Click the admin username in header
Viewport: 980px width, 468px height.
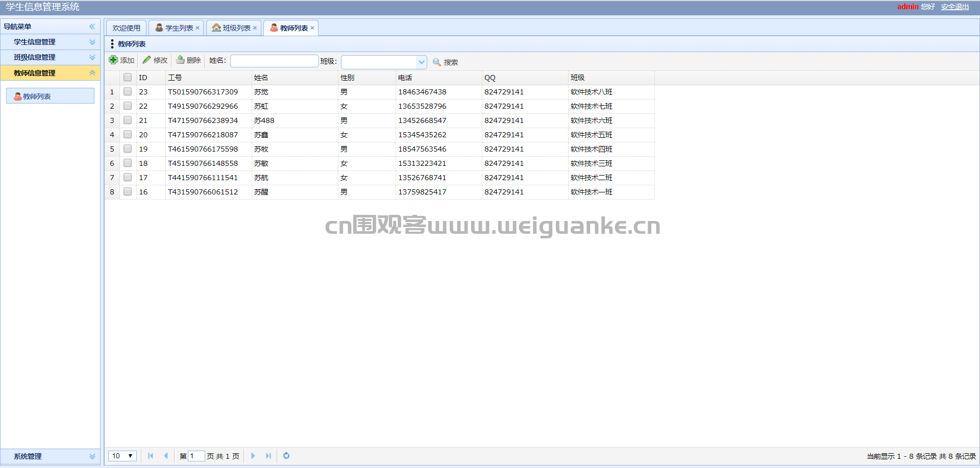click(908, 7)
